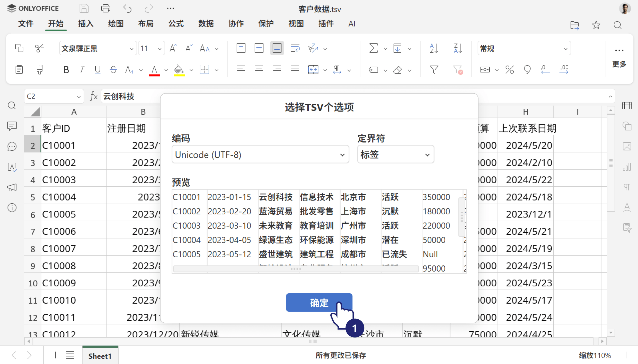The image size is (638, 364).
Task: Undo the last action
Action: point(127,8)
